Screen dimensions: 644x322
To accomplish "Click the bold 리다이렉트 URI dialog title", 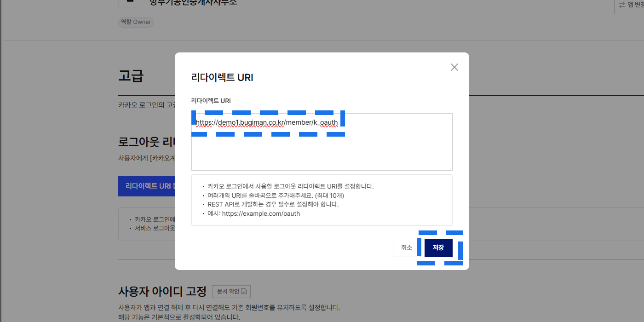I will [x=222, y=78].
